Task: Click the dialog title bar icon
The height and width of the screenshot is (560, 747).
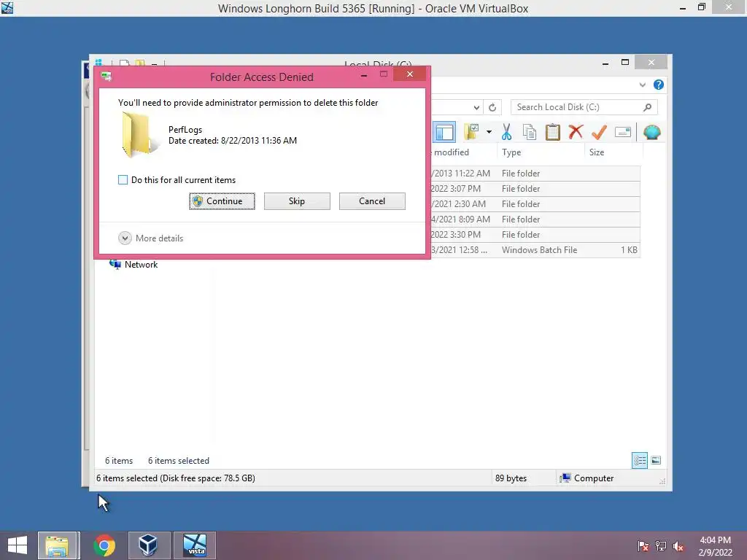Action: pyautogui.click(x=107, y=76)
